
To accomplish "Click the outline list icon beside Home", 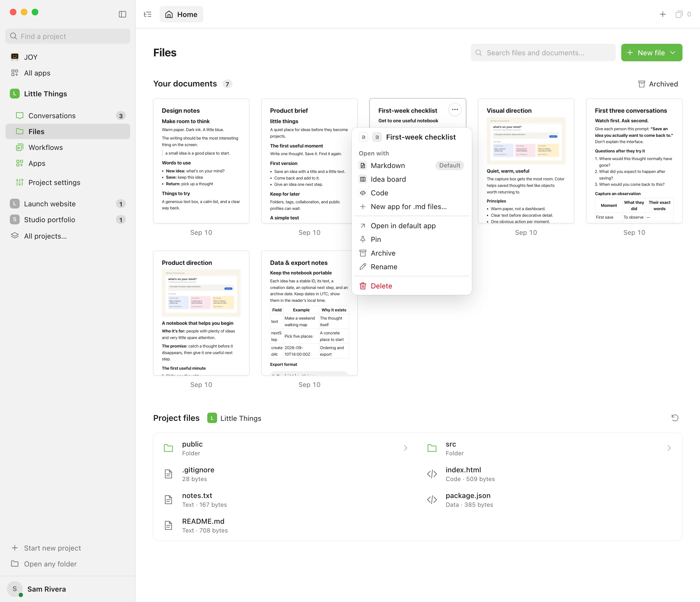I will [148, 14].
